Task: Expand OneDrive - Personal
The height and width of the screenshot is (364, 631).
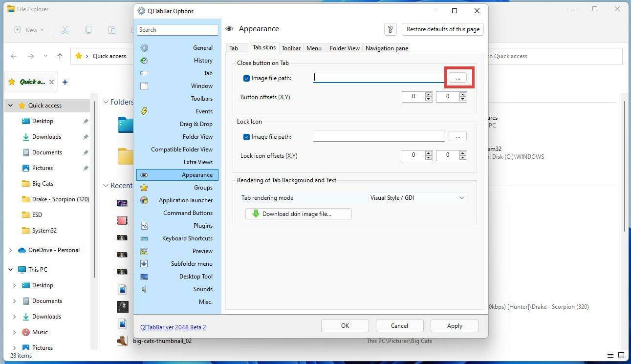Action: pyautogui.click(x=11, y=250)
